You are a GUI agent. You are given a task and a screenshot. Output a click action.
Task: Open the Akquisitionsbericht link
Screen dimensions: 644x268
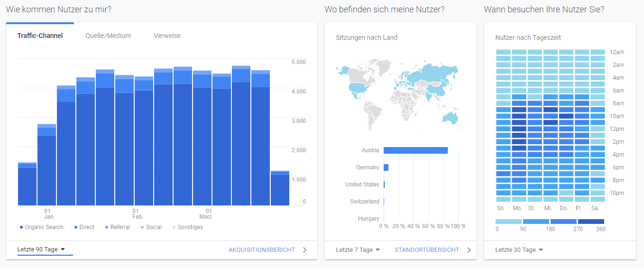tap(262, 250)
